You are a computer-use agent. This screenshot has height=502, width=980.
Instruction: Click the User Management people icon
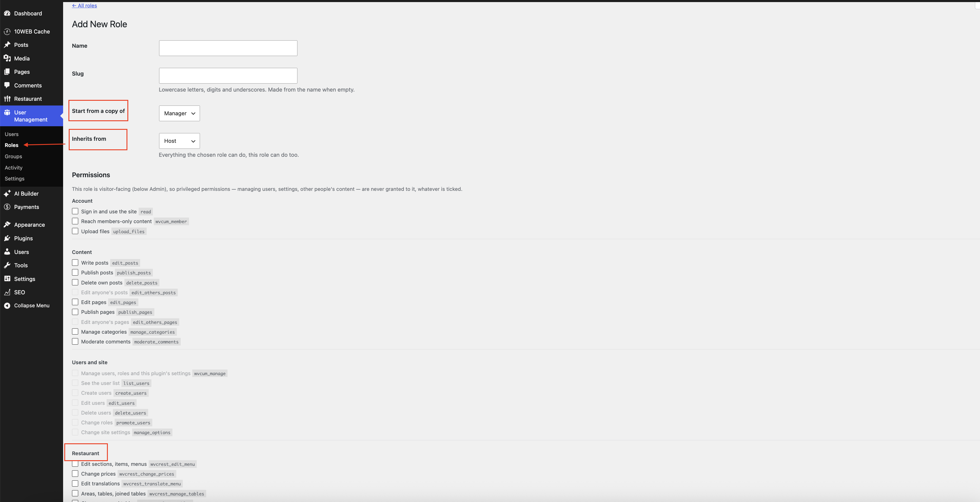click(7, 112)
